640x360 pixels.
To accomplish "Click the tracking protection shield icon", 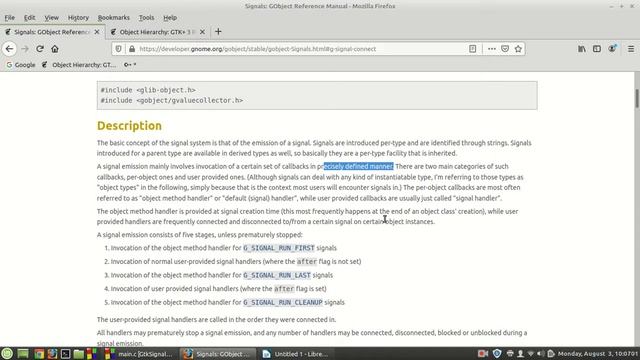I will [118, 49].
